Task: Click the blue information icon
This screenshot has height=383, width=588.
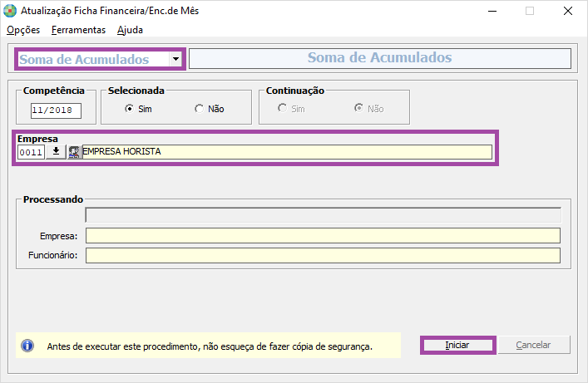Action: (x=27, y=346)
